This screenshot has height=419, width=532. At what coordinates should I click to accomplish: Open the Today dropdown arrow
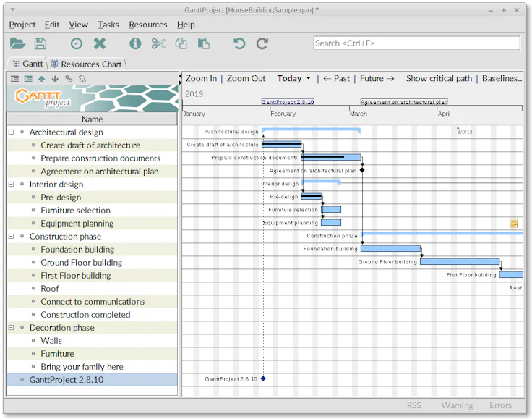[x=309, y=78]
